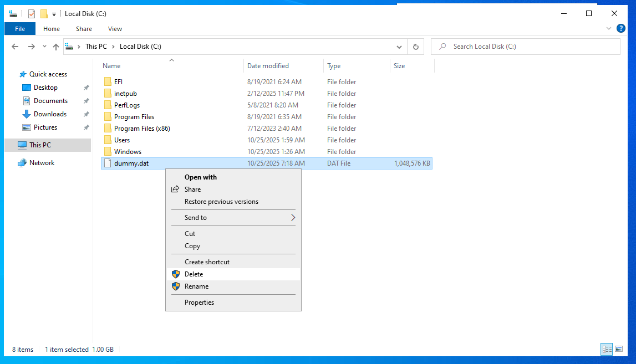This screenshot has height=364, width=636.
Task: Click the New folder quick access toolbar icon
Action: (44, 14)
